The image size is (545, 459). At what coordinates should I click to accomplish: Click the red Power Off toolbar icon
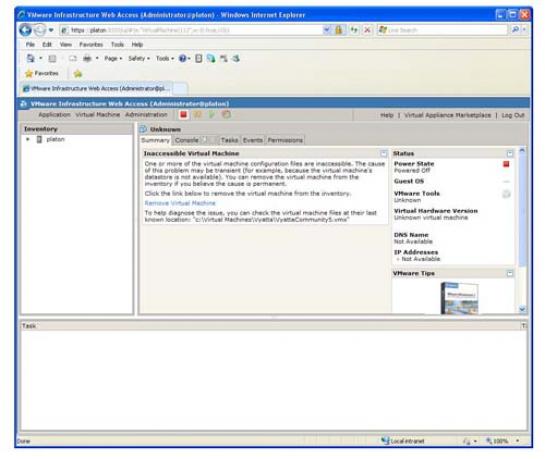[184, 115]
